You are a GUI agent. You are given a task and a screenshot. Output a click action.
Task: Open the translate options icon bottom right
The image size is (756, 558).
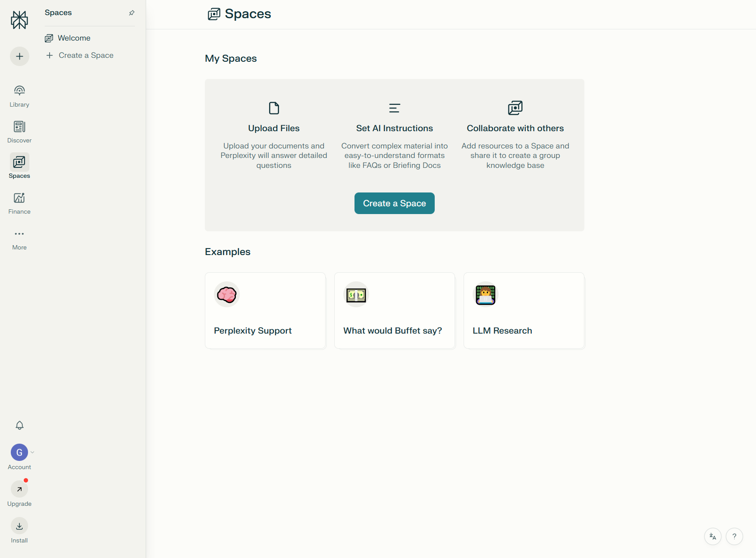[712, 536]
